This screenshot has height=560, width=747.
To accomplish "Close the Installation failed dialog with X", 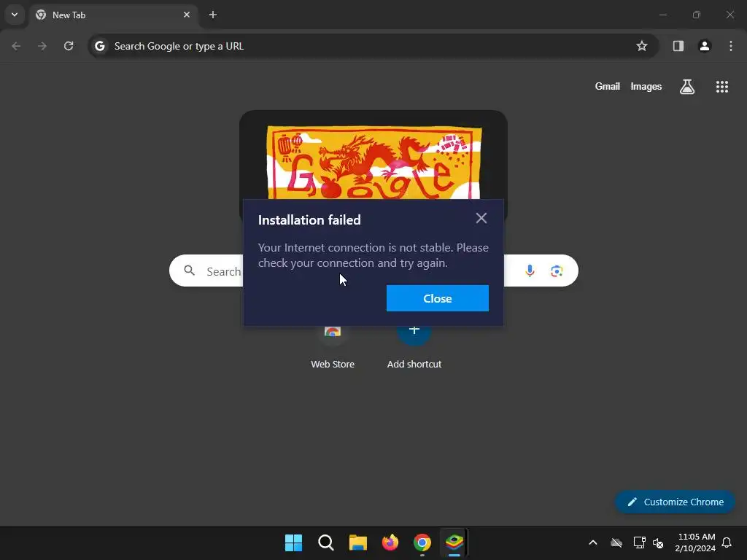I will click(x=481, y=218).
